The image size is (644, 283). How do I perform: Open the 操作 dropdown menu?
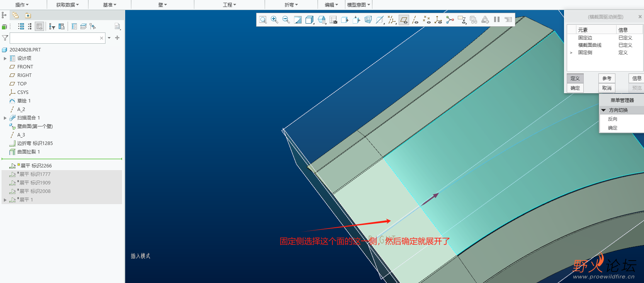point(22,5)
